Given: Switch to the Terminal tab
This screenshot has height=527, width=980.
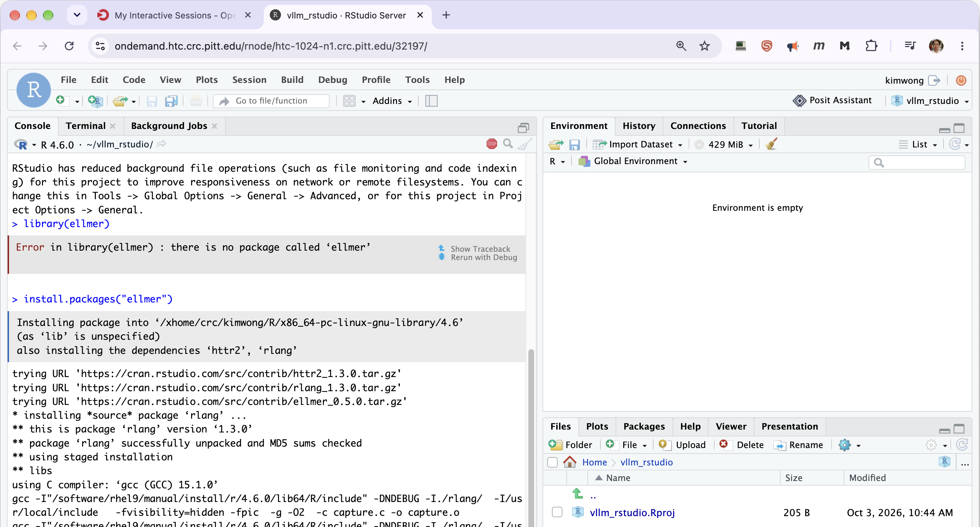Looking at the screenshot, I should [86, 126].
